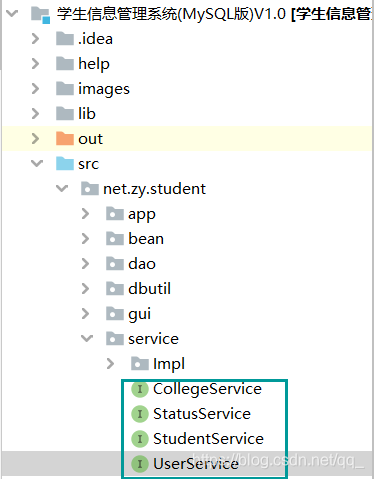Image resolution: width=374 pixels, height=479 pixels.
Task: Click the net.zy.student package icon
Action: (90, 188)
